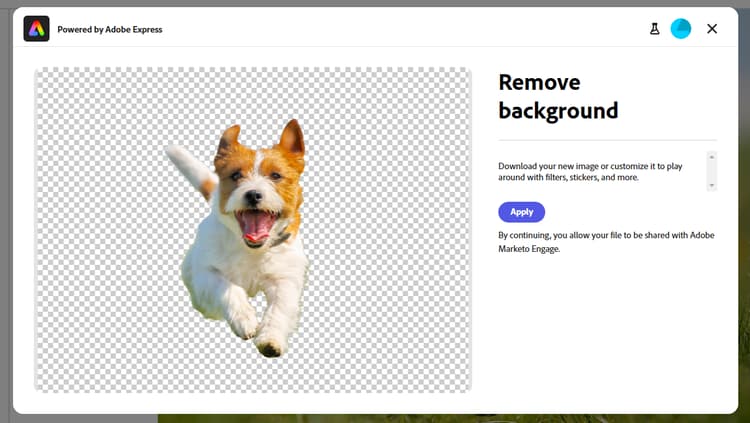Click the 'By continuing, you allow' notice text
This screenshot has width=750, height=423.
607,242
